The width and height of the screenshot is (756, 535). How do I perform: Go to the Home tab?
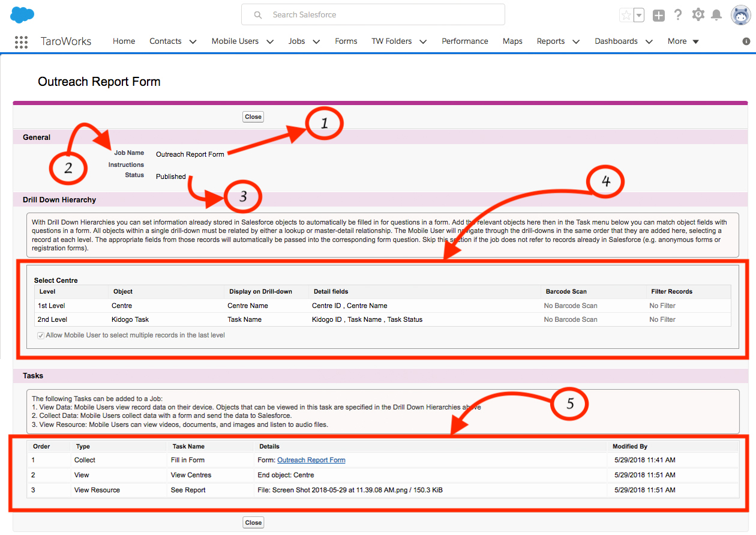coord(124,41)
